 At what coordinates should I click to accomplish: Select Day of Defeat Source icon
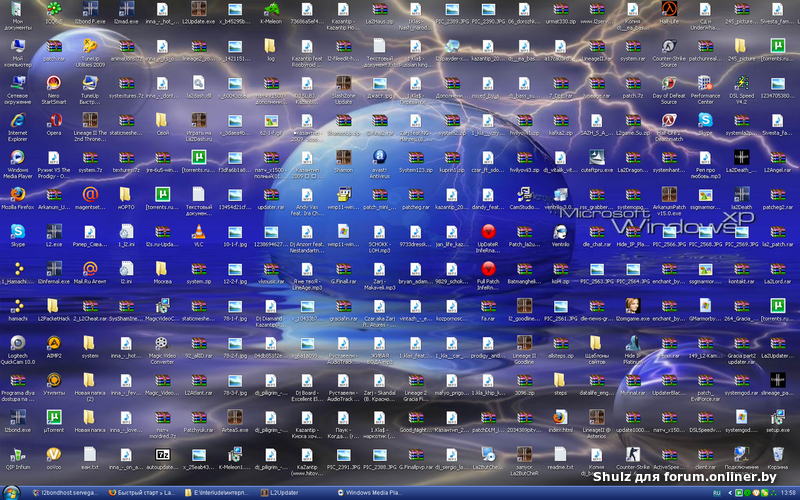coord(669,83)
